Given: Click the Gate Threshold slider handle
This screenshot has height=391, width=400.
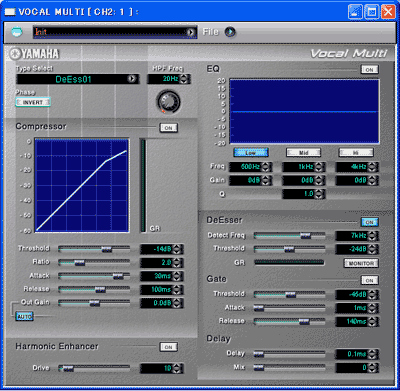Looking at the screenshot, I should coord(290,295).
